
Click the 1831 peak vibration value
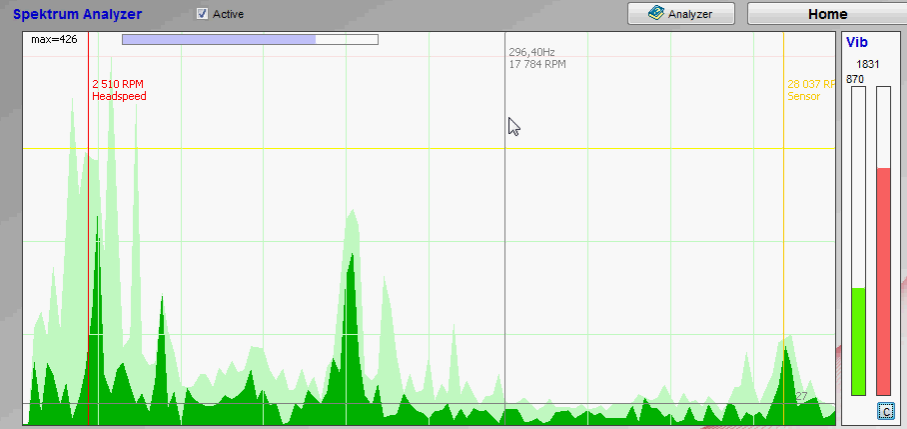pos(867,64)
